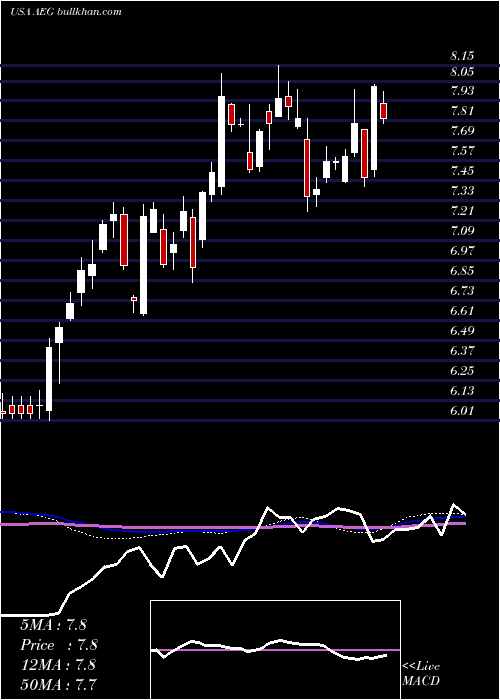Click the 6.61 price axis label
This screenshot has height=700, width=500.
tap(462, 311)
